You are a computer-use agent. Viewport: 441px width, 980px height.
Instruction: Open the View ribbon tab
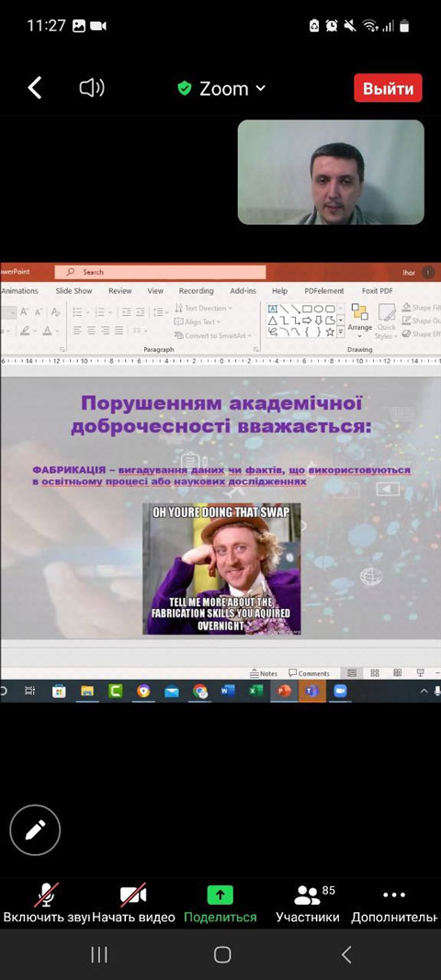pyautogui.click(x=155, y=291)
